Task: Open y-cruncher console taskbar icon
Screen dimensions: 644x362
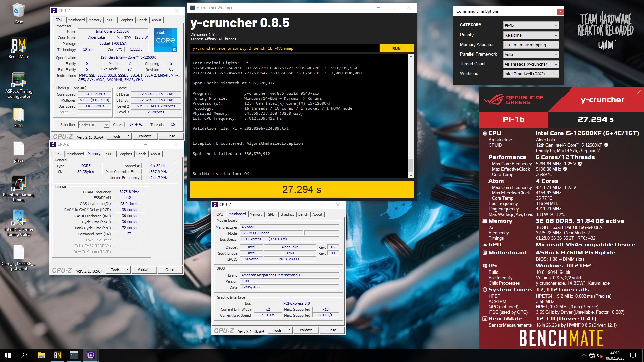Action: tap(74, 355)
